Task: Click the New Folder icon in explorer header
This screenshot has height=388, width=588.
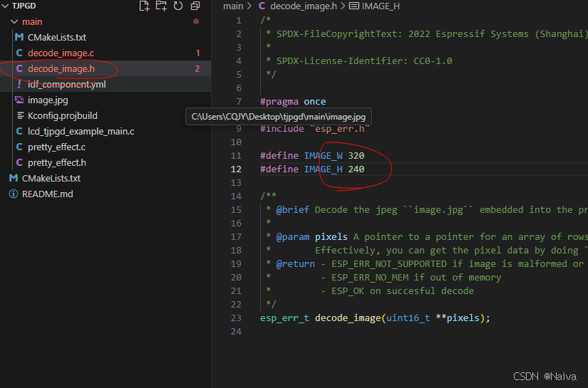Action: (161, 6)
